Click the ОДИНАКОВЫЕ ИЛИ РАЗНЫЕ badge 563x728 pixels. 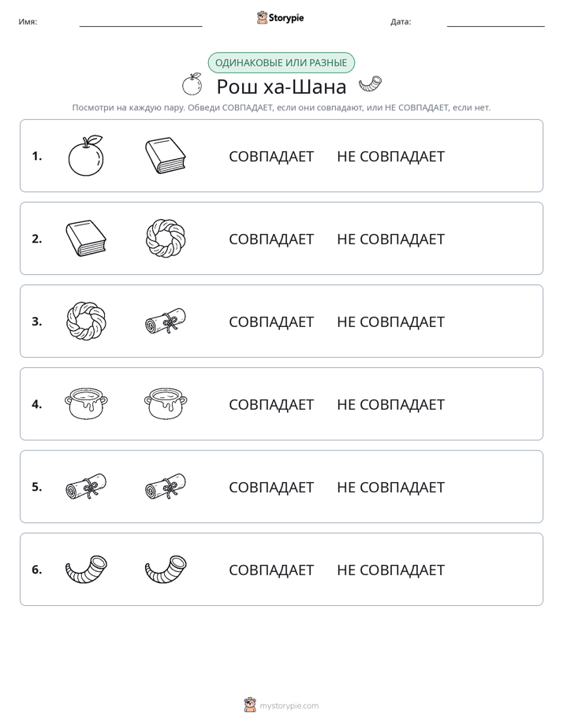click(281, 63)
